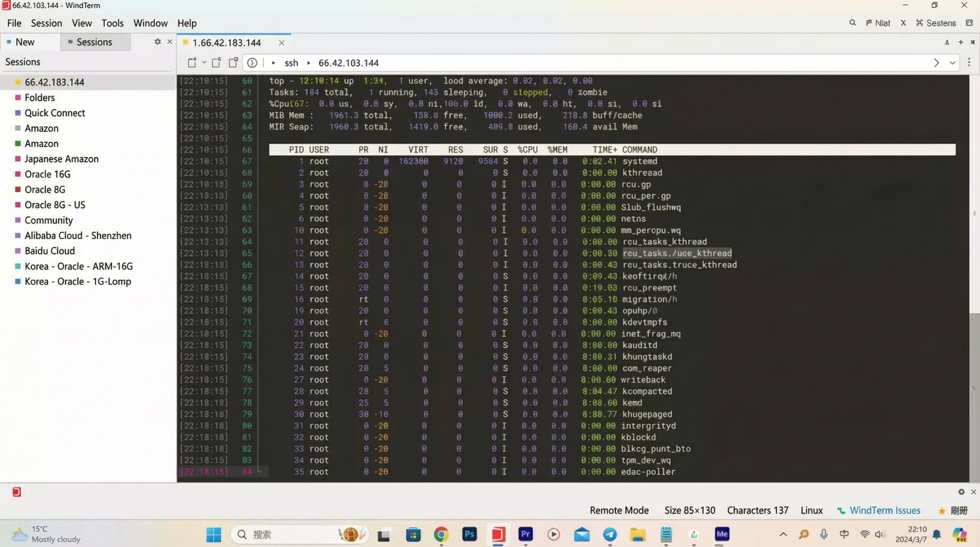This screenshot has height=547, width=980.
Task: Click the font size 'A' icon on the tab bar
Action: click(947, 43)
